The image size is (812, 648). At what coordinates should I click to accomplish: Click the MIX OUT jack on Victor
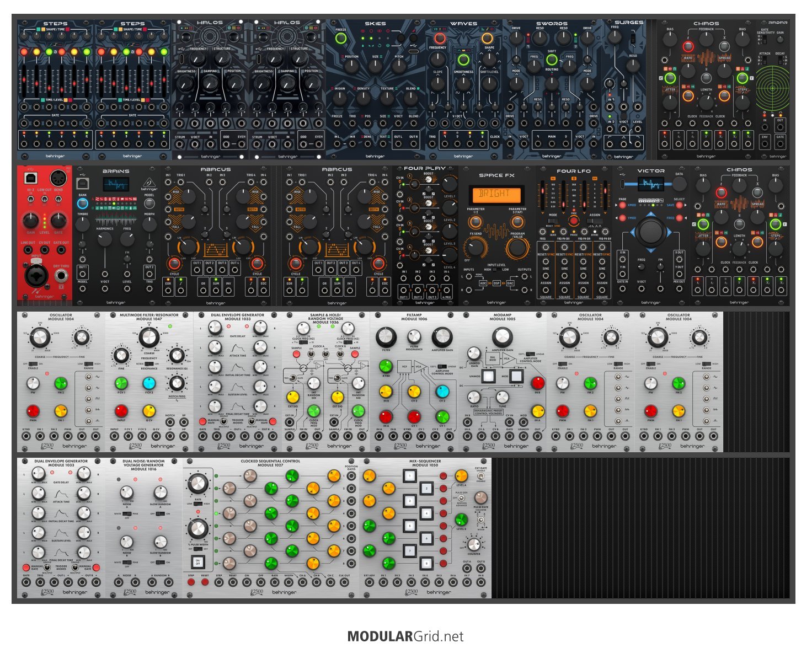[679, 288]
